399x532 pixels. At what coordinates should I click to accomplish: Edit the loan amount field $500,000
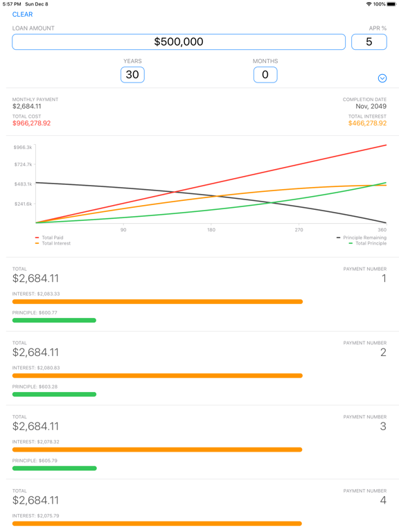point(179,42)
